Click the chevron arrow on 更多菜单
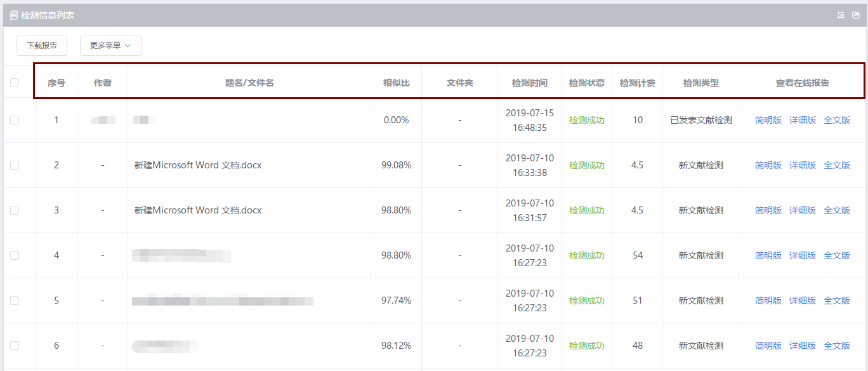Viewport: 868px width, 371px height. (x=128, y=46)
